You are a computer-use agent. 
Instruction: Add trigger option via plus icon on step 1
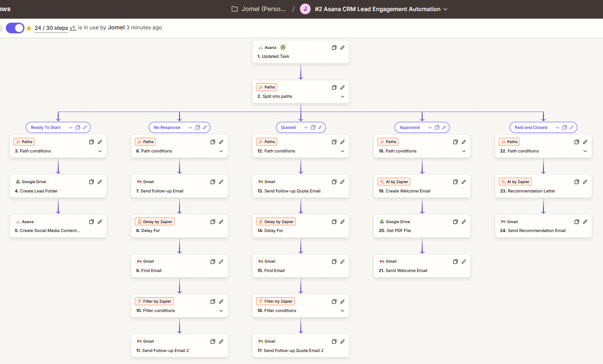[283, 47]
